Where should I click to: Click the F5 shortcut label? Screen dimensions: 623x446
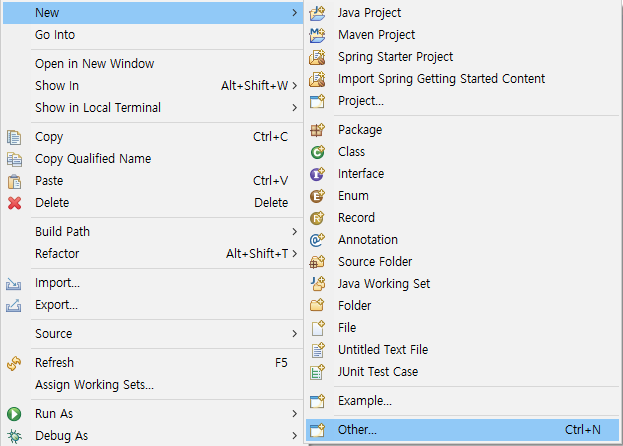click(281, 363)
